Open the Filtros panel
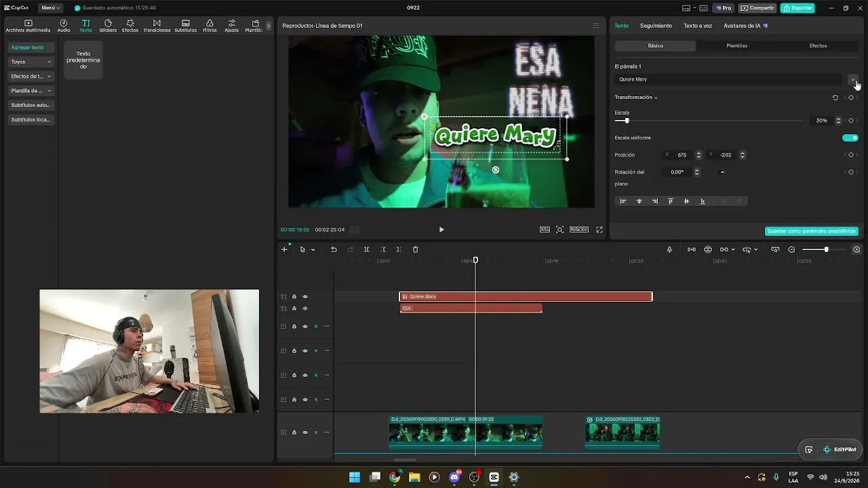The height and width of the screenshot is (488, 868). (210, 26)
